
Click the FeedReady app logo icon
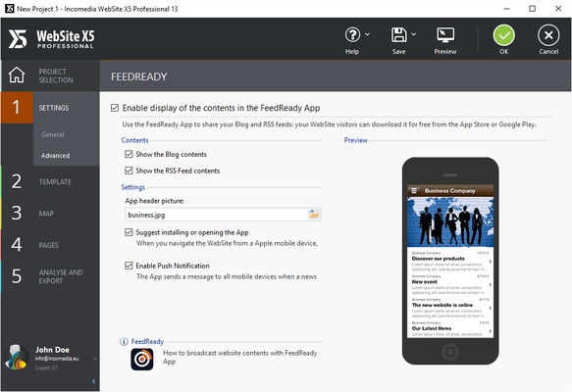[x=142, y=360]
